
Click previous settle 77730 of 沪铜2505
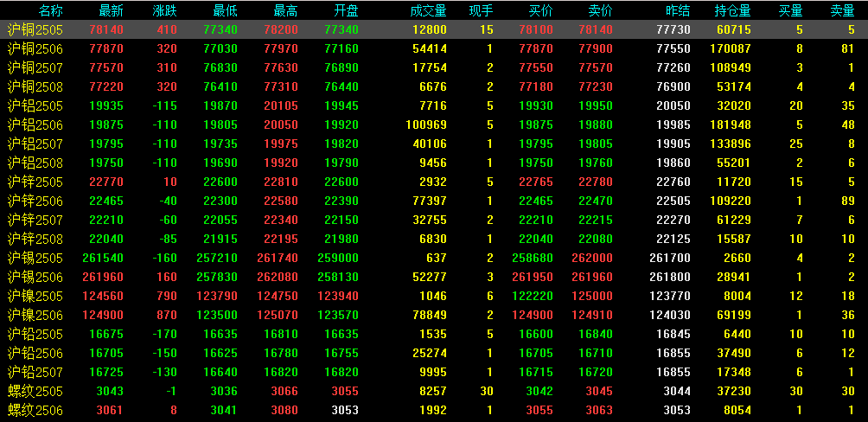coord(673,30)
